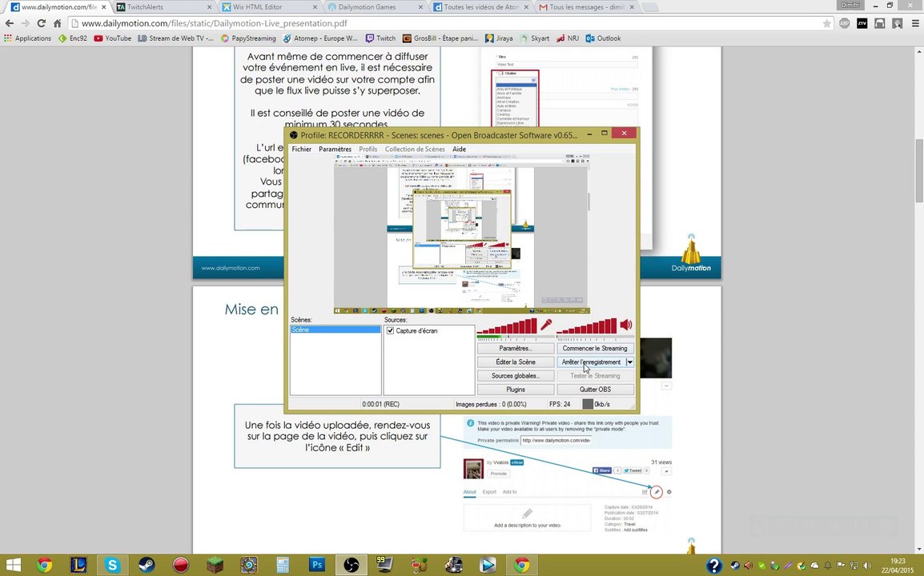Open Skype from the taskbar
Viewport: 924px width, 576px height.
[112, 566]
